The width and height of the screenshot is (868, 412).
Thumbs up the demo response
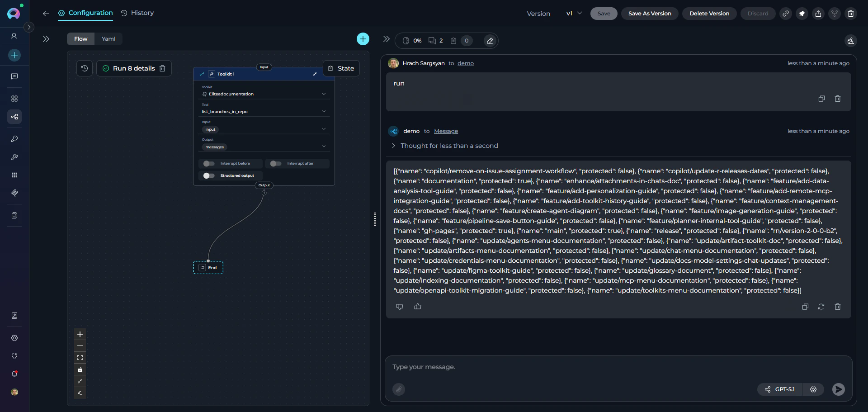[x=418, y=307]
